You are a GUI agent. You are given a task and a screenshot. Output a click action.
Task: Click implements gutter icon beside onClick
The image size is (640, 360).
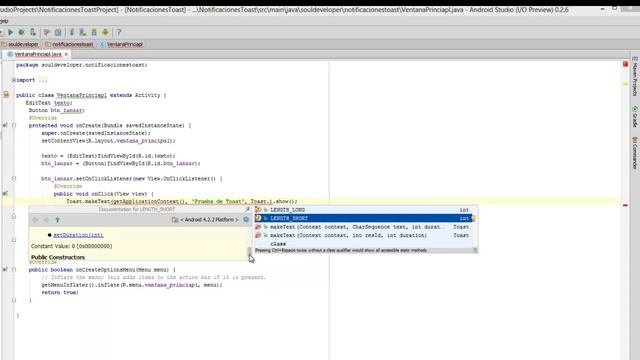click(x=5, y=193)
